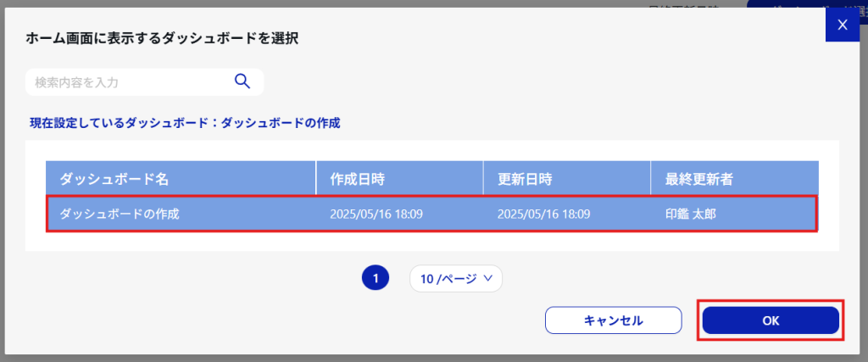Click the empty white area below table row
The width and height of the screenshot is (868, 362).
431,242
